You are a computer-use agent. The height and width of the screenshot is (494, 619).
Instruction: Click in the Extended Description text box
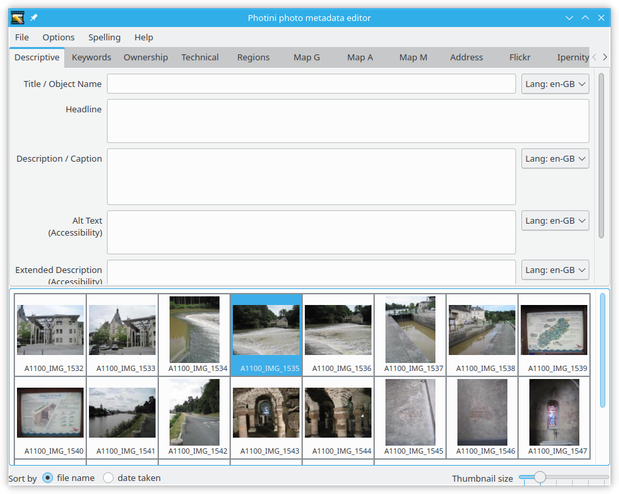click(311, 272)
